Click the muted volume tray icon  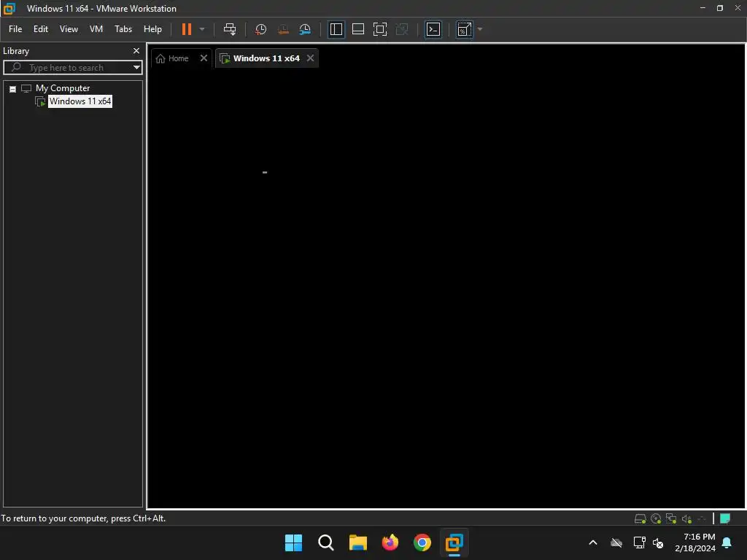658,542
